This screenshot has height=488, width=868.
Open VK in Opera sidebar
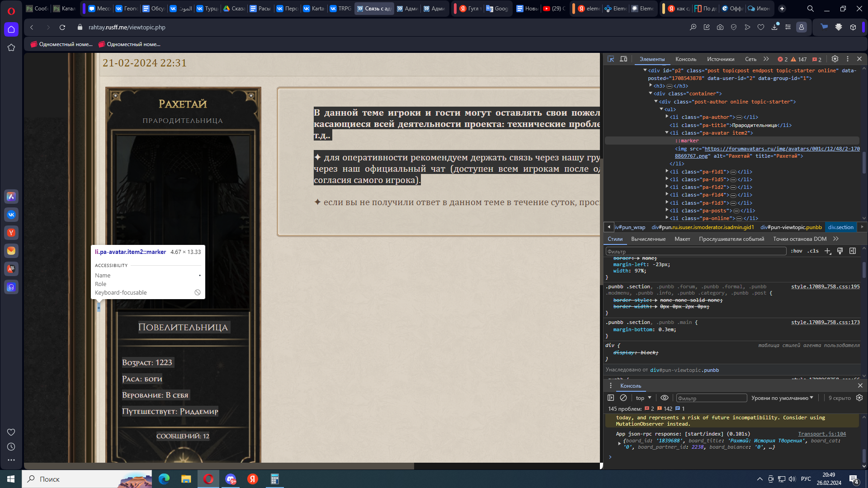coord(11,215)
